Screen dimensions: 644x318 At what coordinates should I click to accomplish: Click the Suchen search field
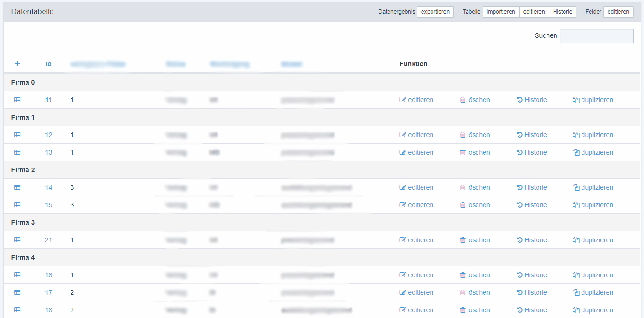coord(596,36)
